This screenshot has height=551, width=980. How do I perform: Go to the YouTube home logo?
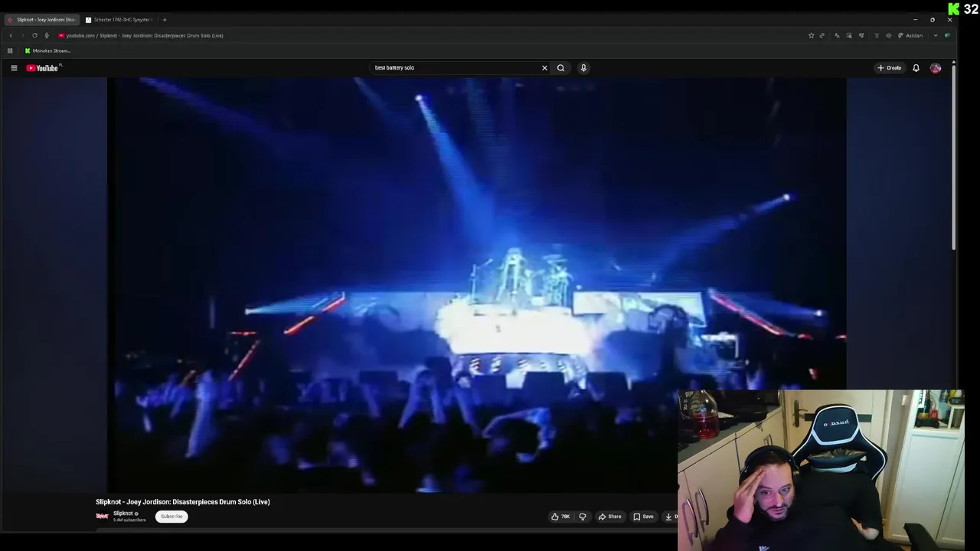pyautogui.click(x=43, y=68)
